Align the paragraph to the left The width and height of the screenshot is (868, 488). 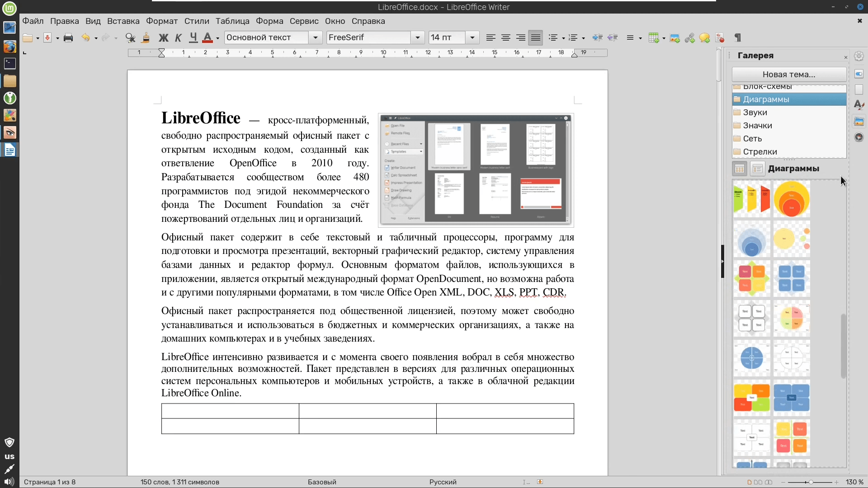(491, 38)
